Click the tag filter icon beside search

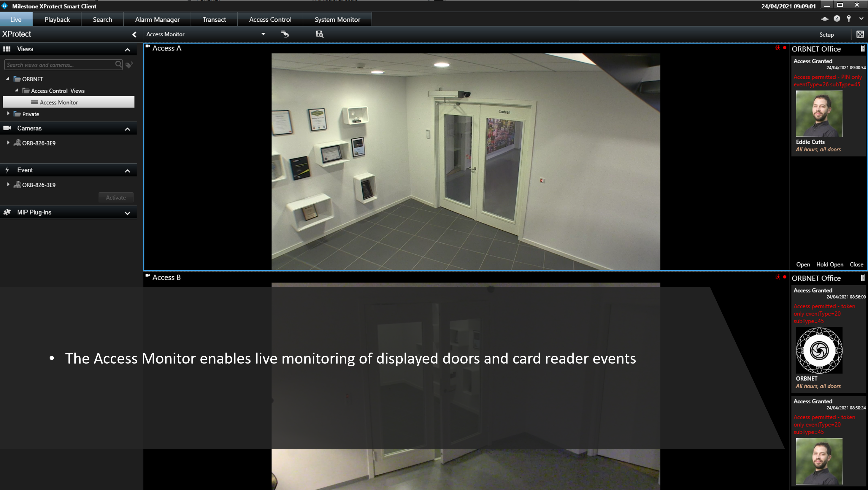[129, 65]
